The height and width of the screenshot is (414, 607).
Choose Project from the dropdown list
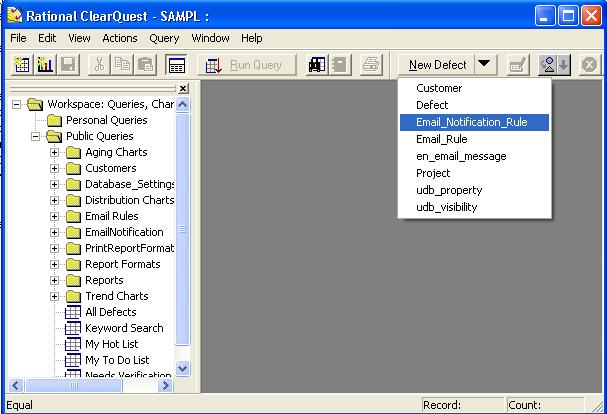474,173
